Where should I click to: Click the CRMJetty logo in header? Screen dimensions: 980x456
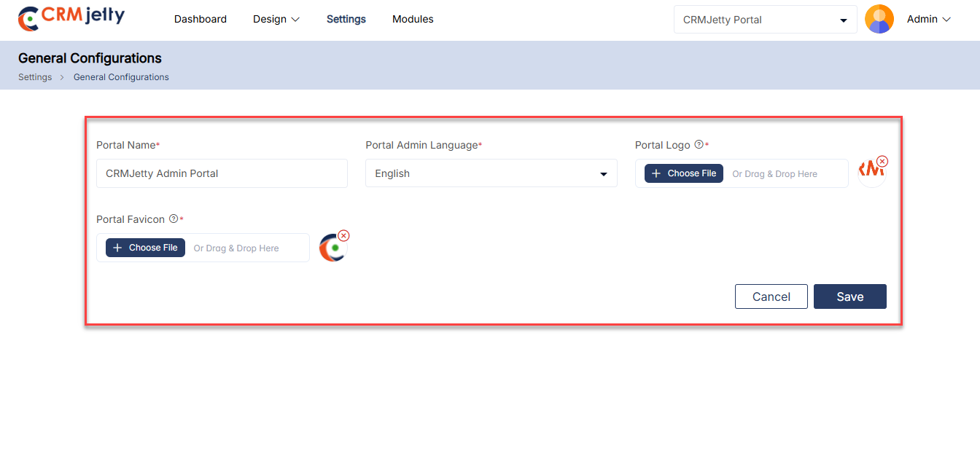[x=71, y=19]
